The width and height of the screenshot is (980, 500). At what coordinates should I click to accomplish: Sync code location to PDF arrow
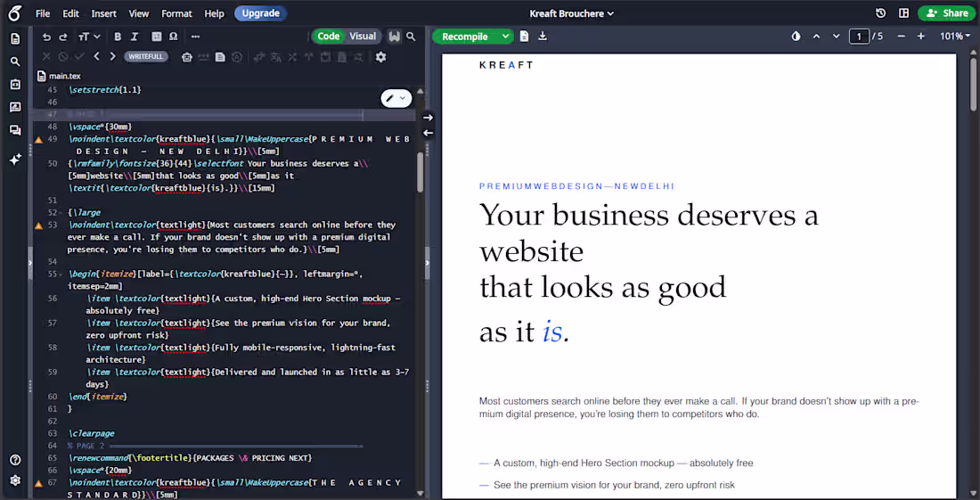(x=429, y=118)
